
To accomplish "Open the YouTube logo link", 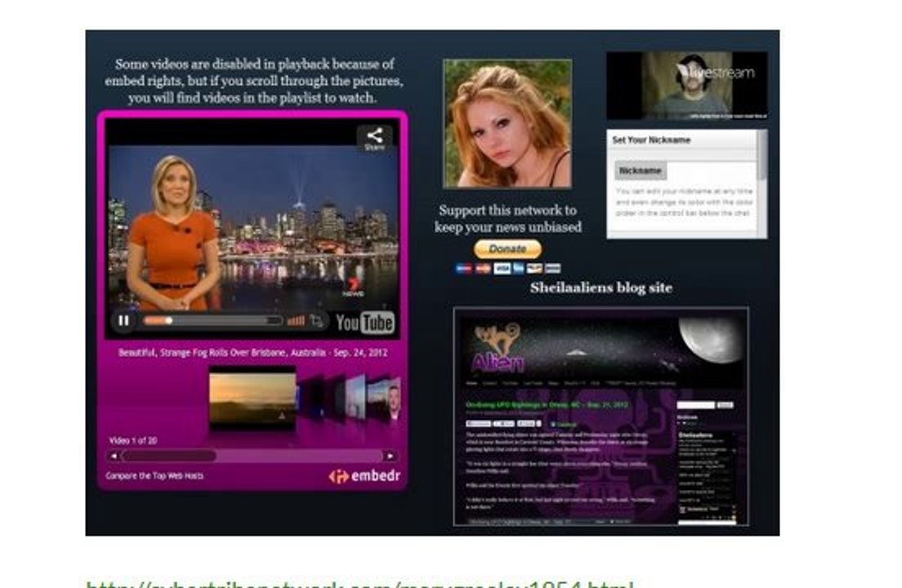I will [x=364, y=323].
